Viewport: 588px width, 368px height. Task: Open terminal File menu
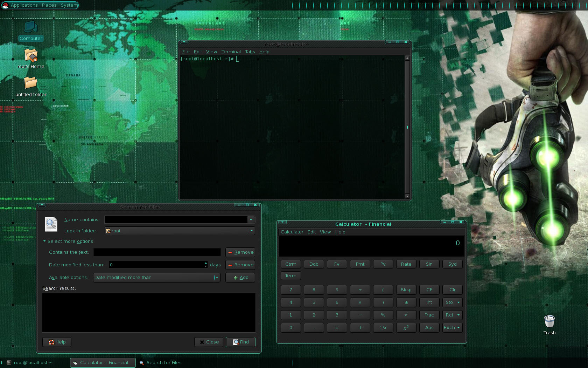[185, 52]
